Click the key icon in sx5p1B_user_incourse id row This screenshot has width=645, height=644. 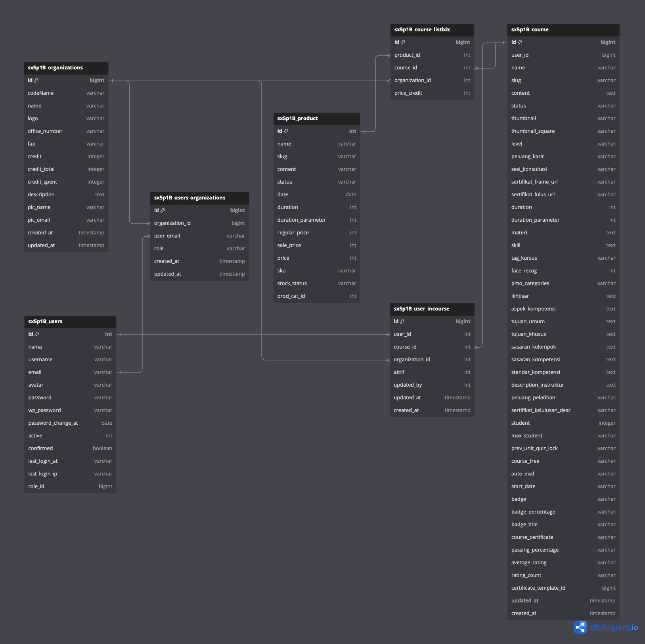tap(402, 322)
